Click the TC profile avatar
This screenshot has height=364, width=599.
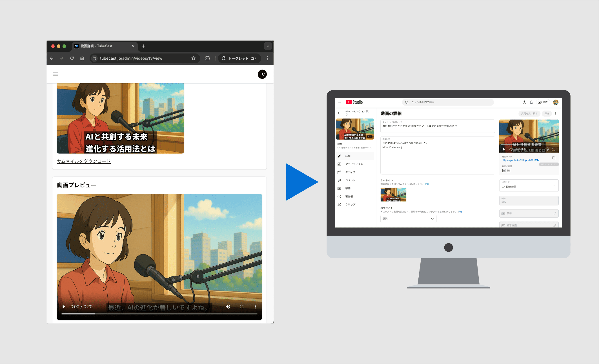coord(262,74)
